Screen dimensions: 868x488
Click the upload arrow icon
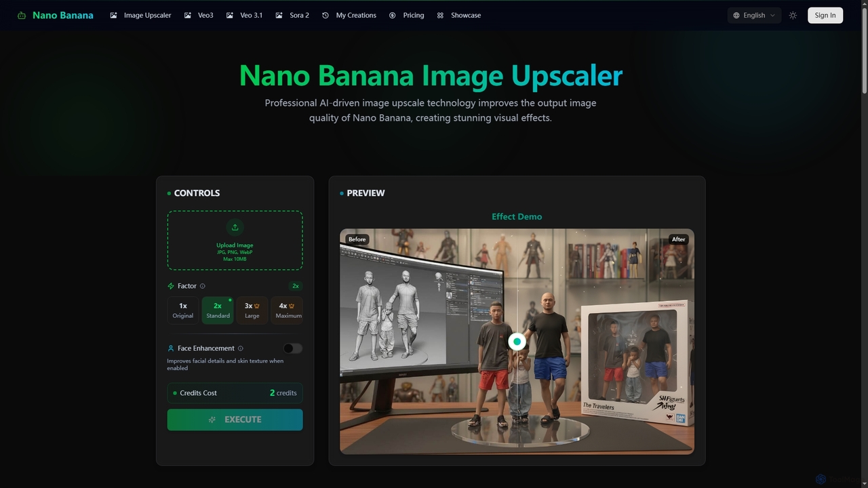(x=235, y=227)
